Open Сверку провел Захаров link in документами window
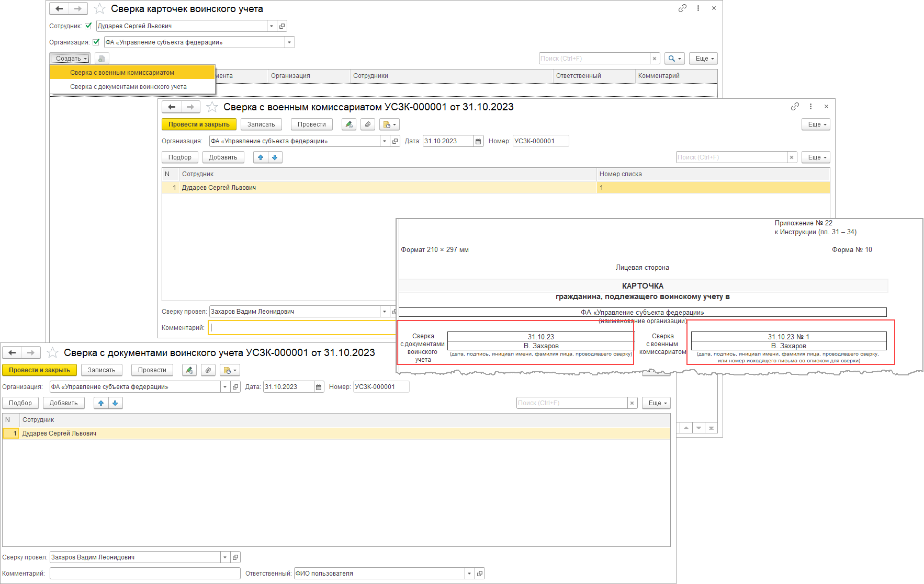924x584 pixels. click(236, 557)
